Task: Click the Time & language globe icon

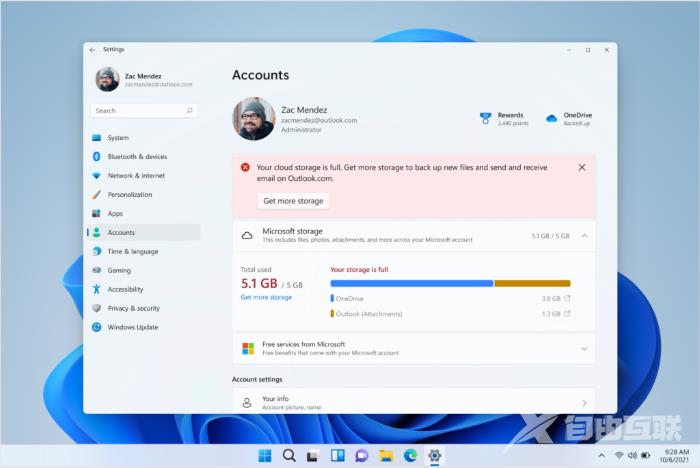Action: 96,251
